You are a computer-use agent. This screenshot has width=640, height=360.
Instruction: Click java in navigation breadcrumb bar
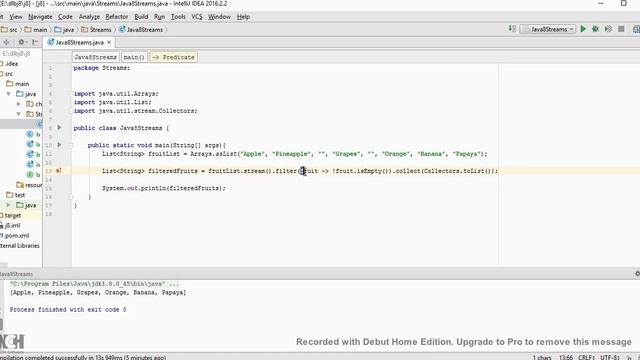coord(64,30)
